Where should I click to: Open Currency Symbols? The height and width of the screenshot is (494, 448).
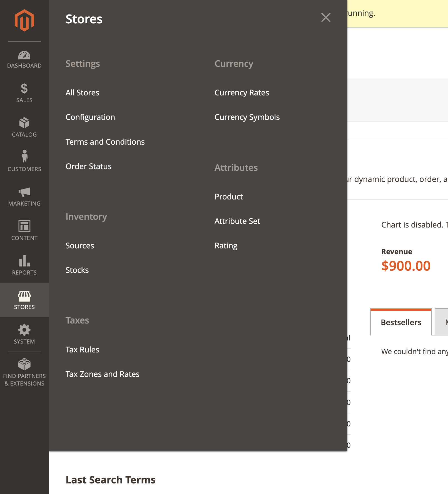click(247, 117)
